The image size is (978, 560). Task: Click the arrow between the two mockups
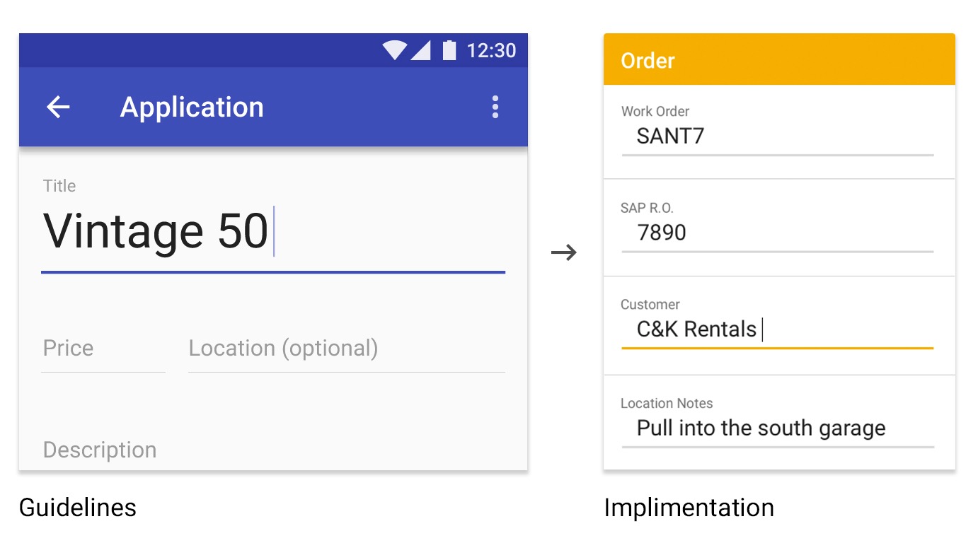pos(564,252)
